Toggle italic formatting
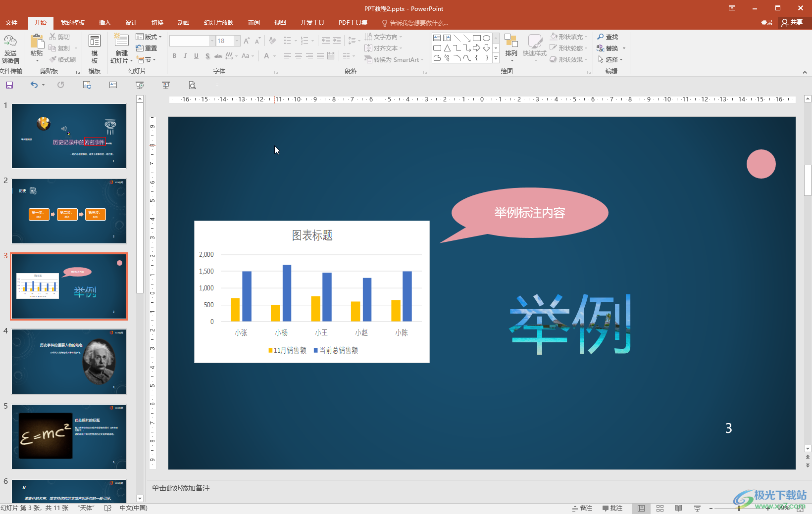812x514 pixels. tap(185, 56)
